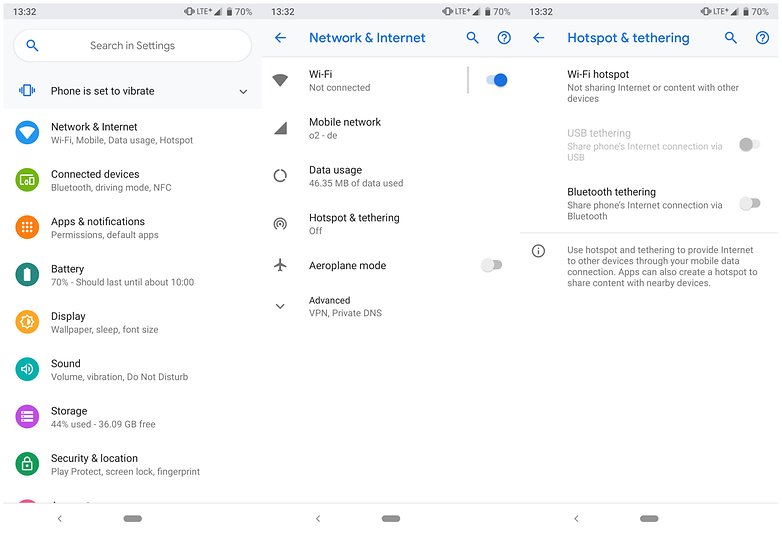Image resolution: width=782 pixels, height=538 pixels.
Task: Expand the Phone is set to vibrate card
Action: pos(243,91)
